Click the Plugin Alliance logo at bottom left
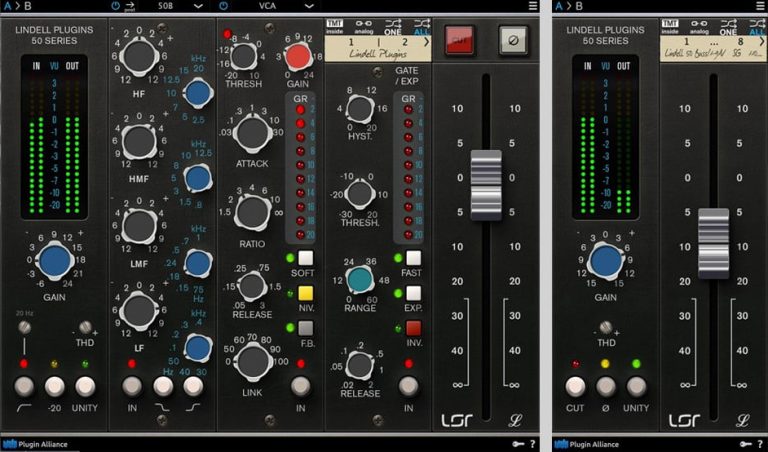 38,443
